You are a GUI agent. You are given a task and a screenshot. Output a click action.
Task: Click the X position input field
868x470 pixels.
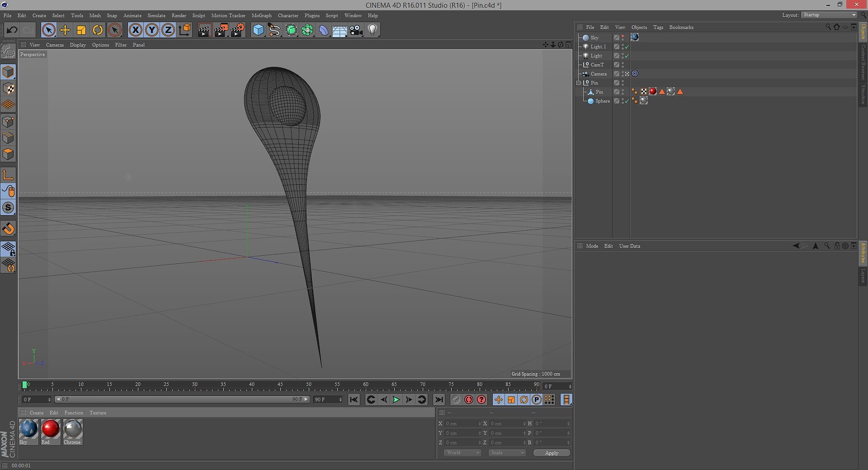[462, 423]
